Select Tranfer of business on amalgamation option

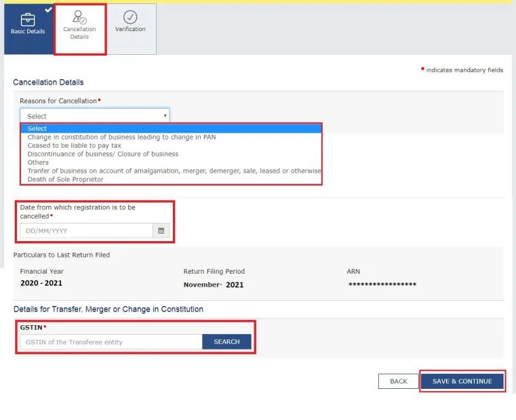point(171,171)
